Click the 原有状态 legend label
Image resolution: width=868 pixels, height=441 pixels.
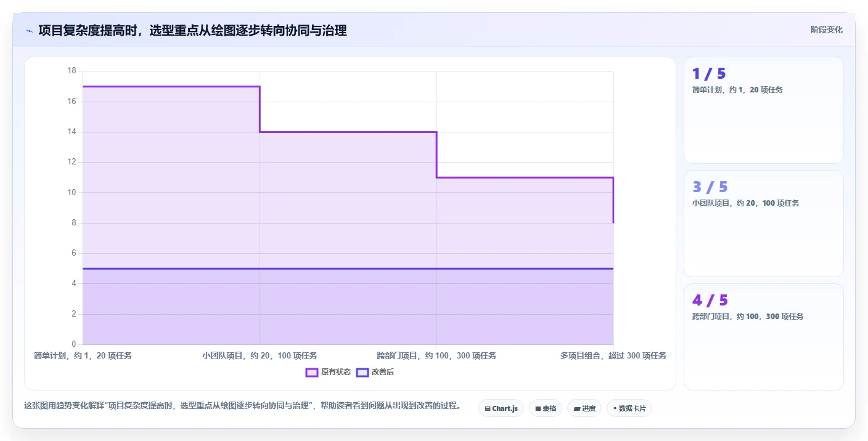point(335,372)
